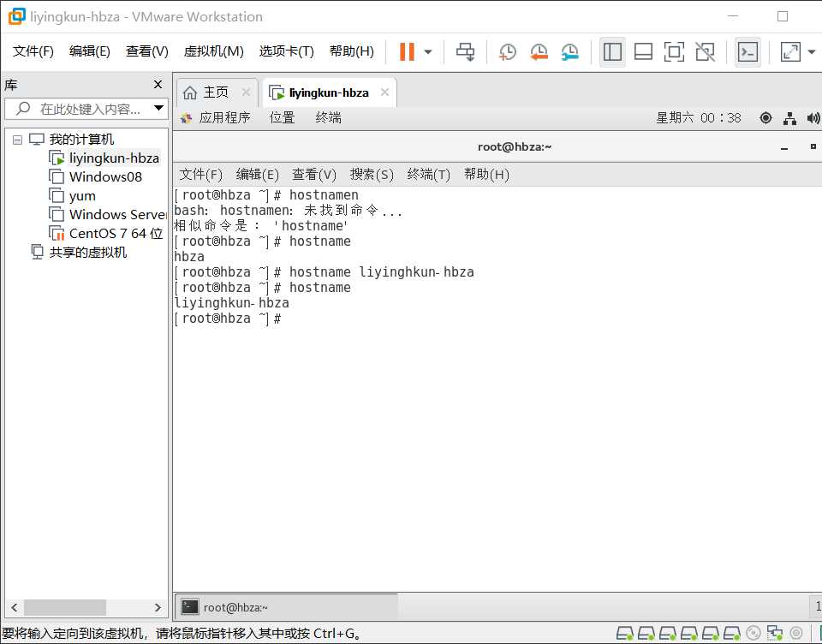Open the stretch display dropdown arrow
Image resolution: width=822 pixels, height=644 pixels.
coord(812,51)
